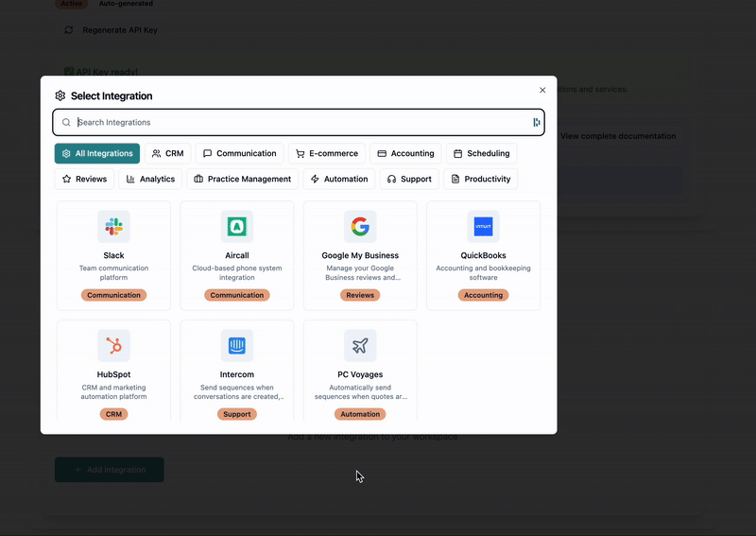This screenshot has width=756, height=536.
Task: Click the HubSpot logo icon
Action: click(113, 345)
